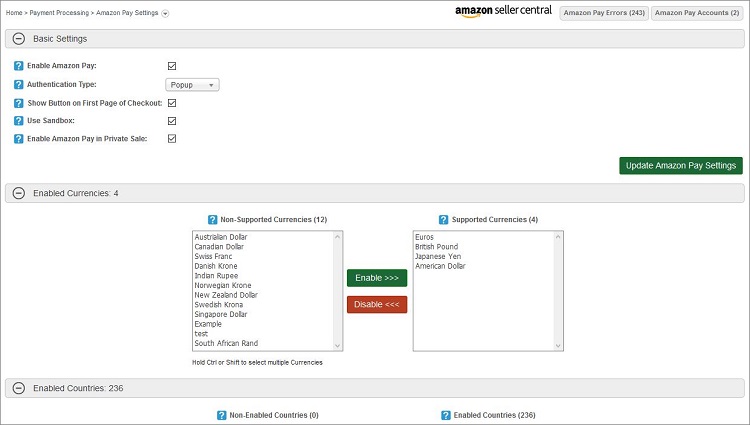Collapse the Enabled Countries section
This screenshot has height=425, width=750.
point(19,388)
